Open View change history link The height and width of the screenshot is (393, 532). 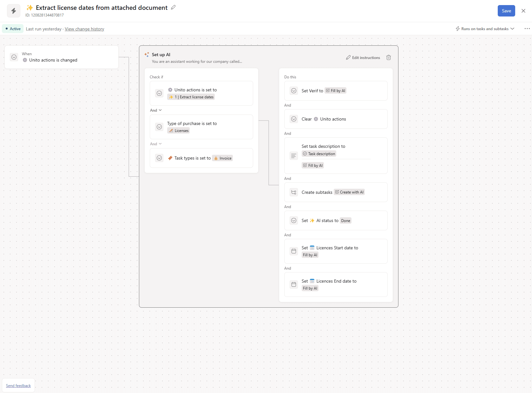tap(84, 29)
